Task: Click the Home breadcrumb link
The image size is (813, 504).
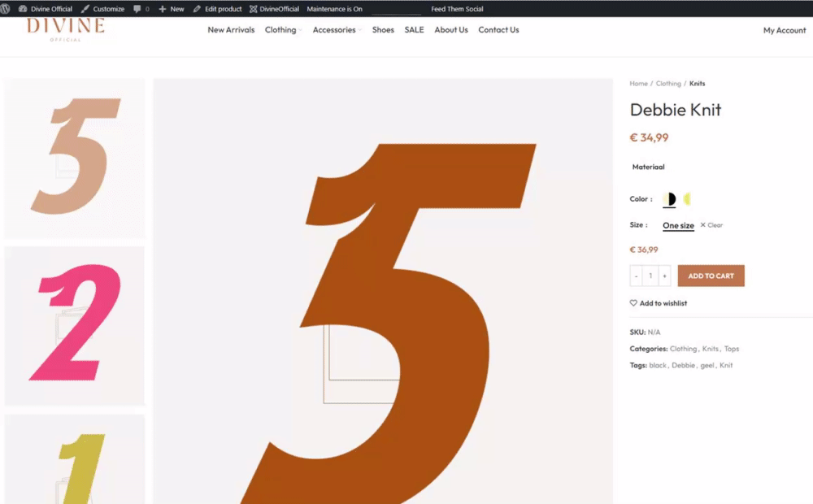Action: 639,84
